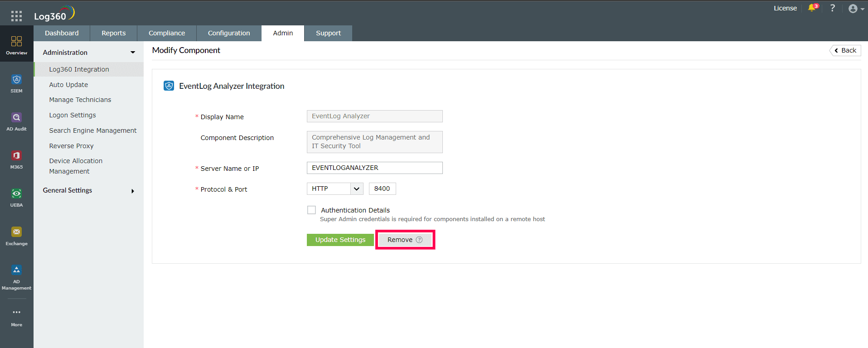Open Logon Settings
This screenshot has width=868, height=348.
pyautogui.click(x=73, y=115)
